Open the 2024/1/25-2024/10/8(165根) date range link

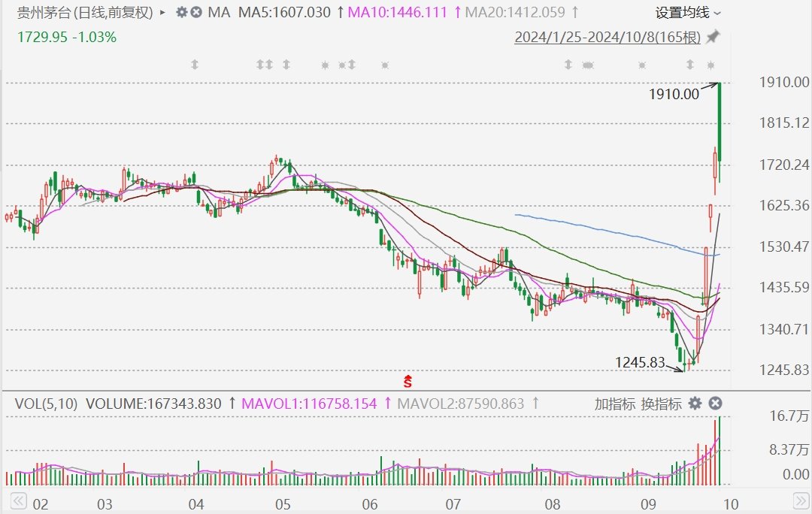pos(607,38)
